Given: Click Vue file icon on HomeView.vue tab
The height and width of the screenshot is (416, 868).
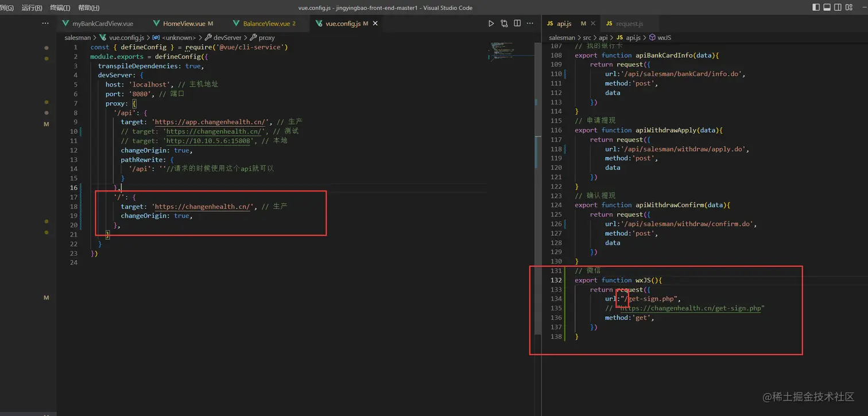Looking at the screenshot, I should coord(156,24).
